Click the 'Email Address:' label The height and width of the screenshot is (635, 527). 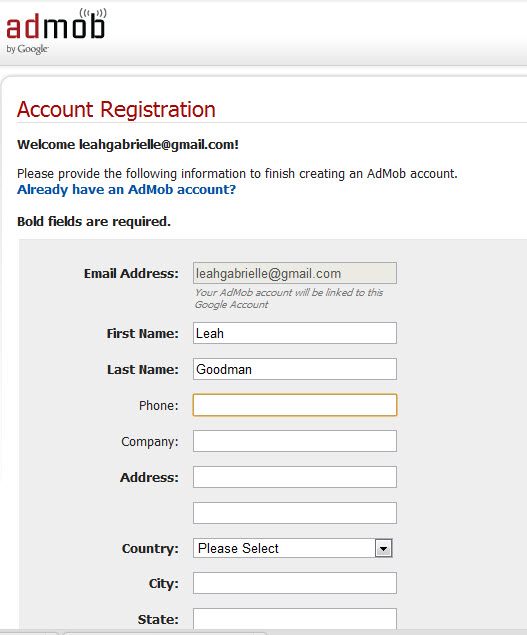click(x=131, y=274)
